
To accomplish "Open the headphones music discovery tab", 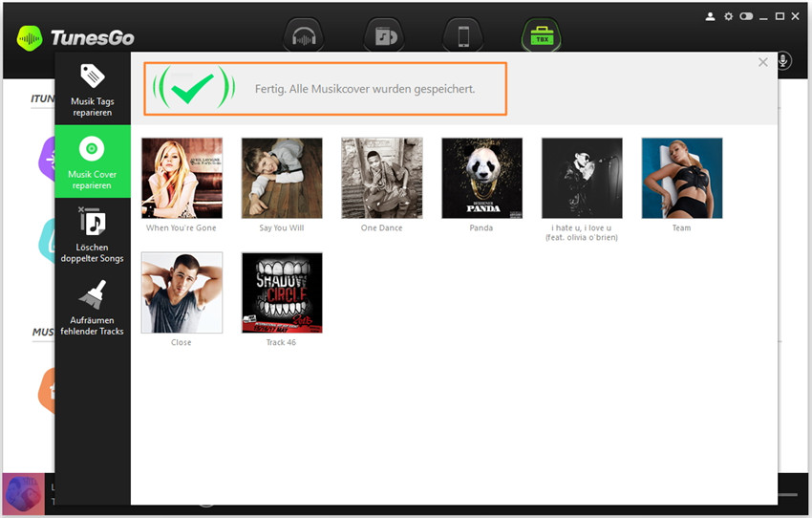I will click(x=304, y=36).
